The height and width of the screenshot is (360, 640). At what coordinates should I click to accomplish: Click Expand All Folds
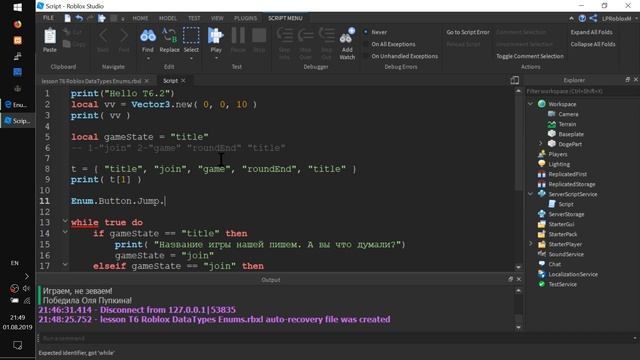point(591,32)
